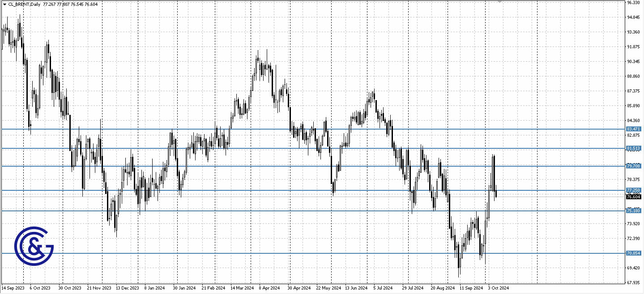Screen dimensions: 644x294
Task: Click the 81.513 horizontal level price tag
Action: (633, 148)
